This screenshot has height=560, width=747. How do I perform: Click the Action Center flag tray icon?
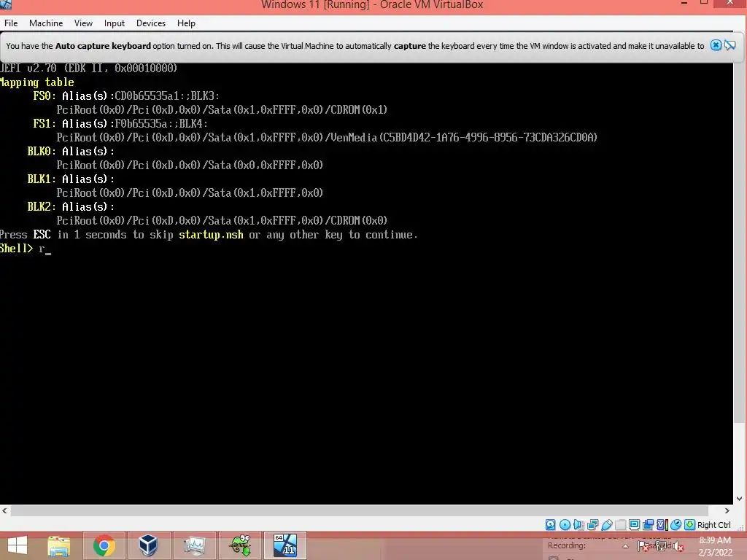[643, 546]
